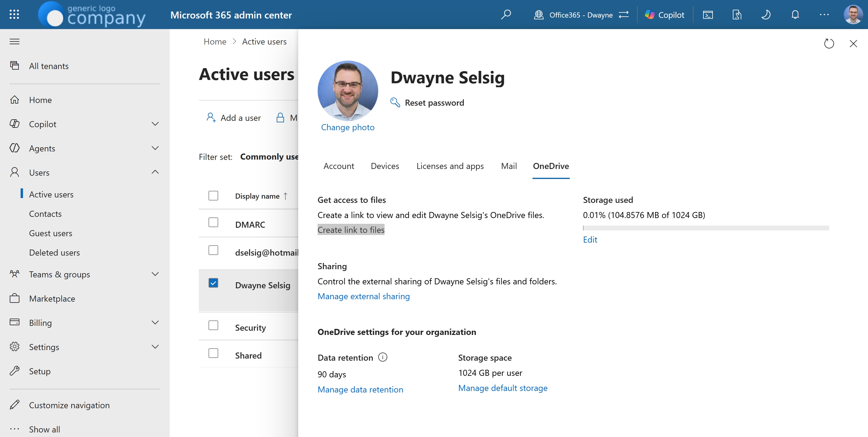Click the document touch icon in header

click(x=736, y=15)
